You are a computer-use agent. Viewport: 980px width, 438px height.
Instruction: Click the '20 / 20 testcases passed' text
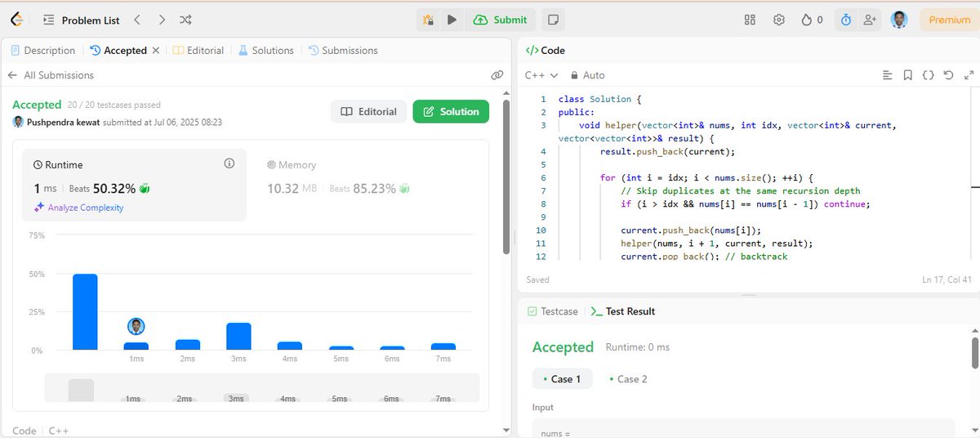tap(114, 105)
